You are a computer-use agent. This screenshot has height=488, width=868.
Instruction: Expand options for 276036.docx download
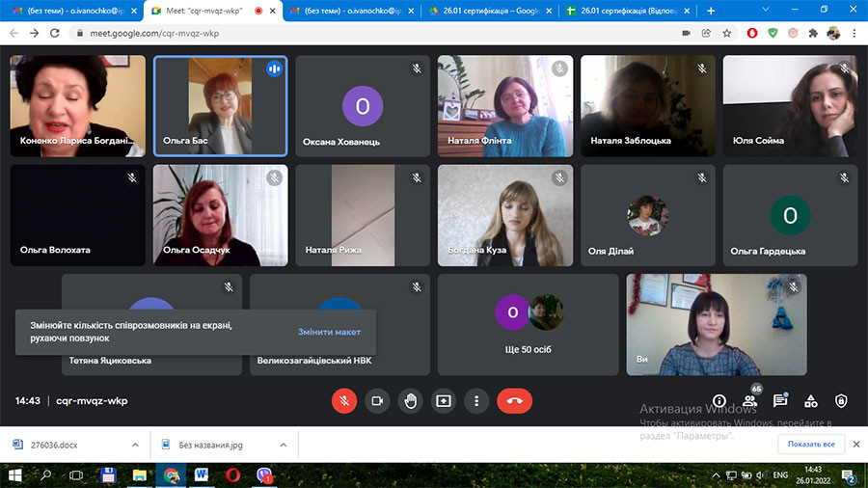click(x=135, y=445)
